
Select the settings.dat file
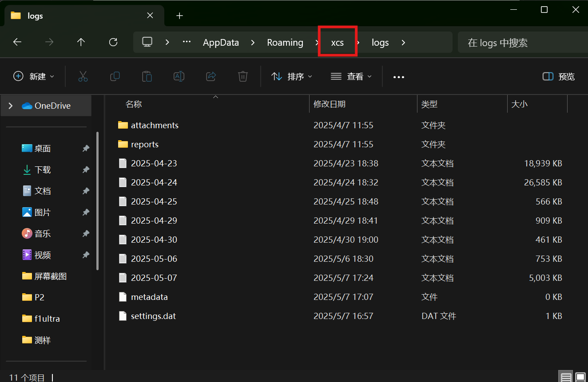[153, 316]
